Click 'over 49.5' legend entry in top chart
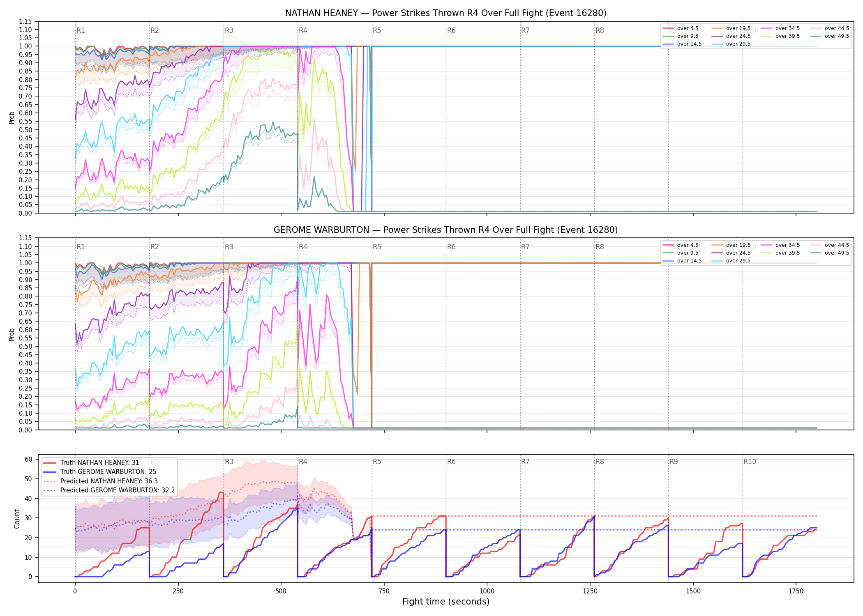This screenshot has height=616, width=863. coord(830,36)
